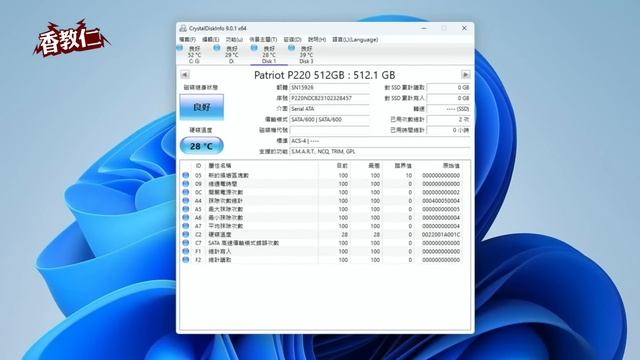640x360 pixels.
Task: Click the ID cell 09
Action: tap(198, 184)
